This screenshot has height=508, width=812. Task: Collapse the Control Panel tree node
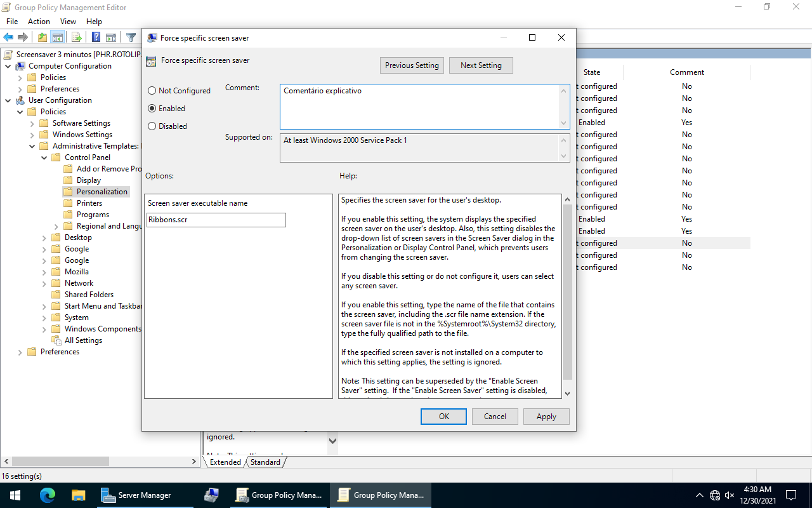coord(44,157)
